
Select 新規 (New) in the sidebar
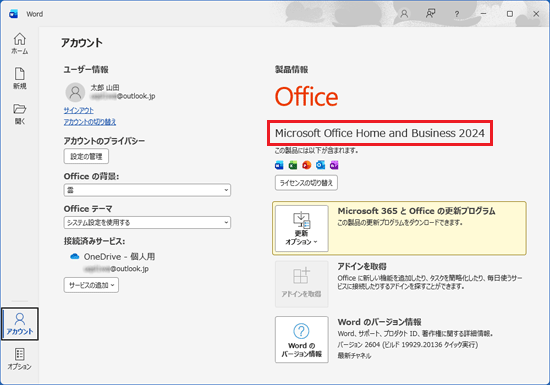point(20,79)
